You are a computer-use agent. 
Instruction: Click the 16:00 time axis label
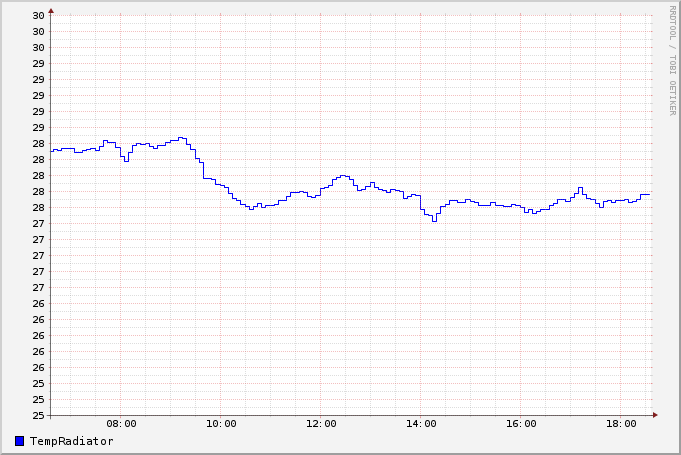click(x=521, y=424)
